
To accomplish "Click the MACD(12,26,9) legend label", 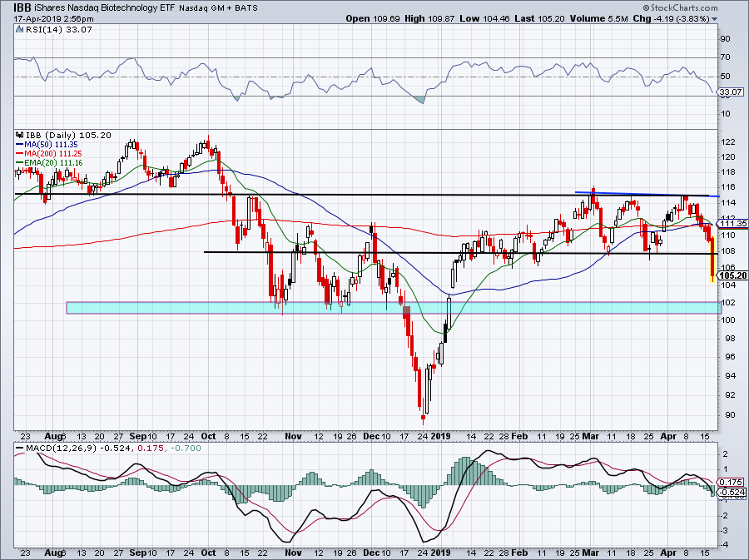I will coord(60,448).
